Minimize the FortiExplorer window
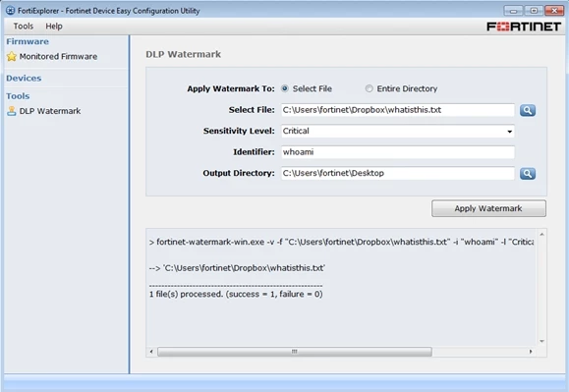569x392 pixels. 513,11
